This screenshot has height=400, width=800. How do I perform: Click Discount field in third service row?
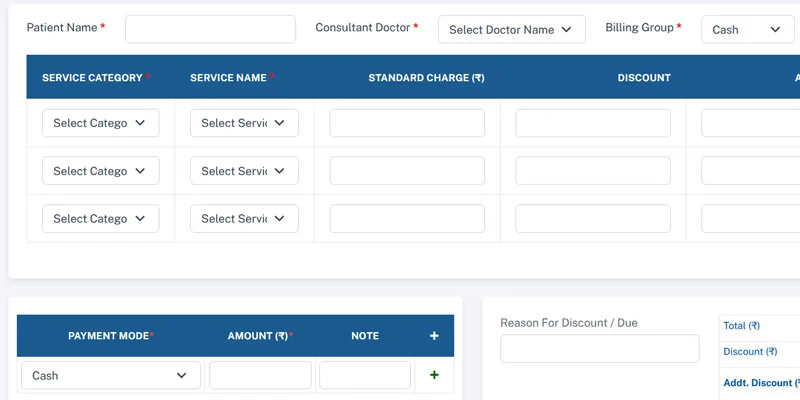593,218
